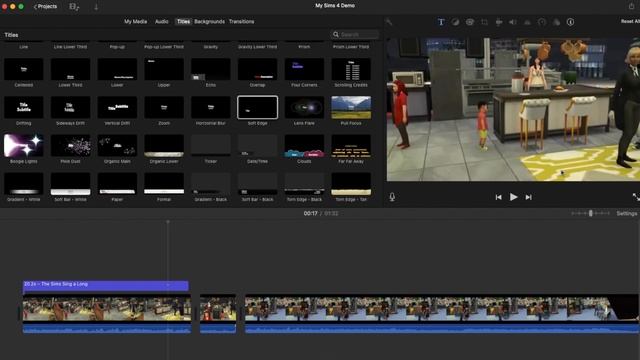Click Reset All adjustments
The width and height of the screenshot is (640, 360).
pyautogui.click(x=630, y=21)
